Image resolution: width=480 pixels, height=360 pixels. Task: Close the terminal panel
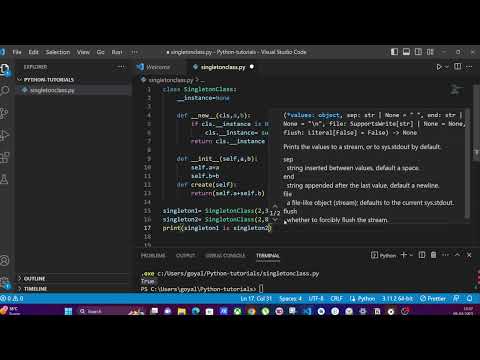pos(469,255)
